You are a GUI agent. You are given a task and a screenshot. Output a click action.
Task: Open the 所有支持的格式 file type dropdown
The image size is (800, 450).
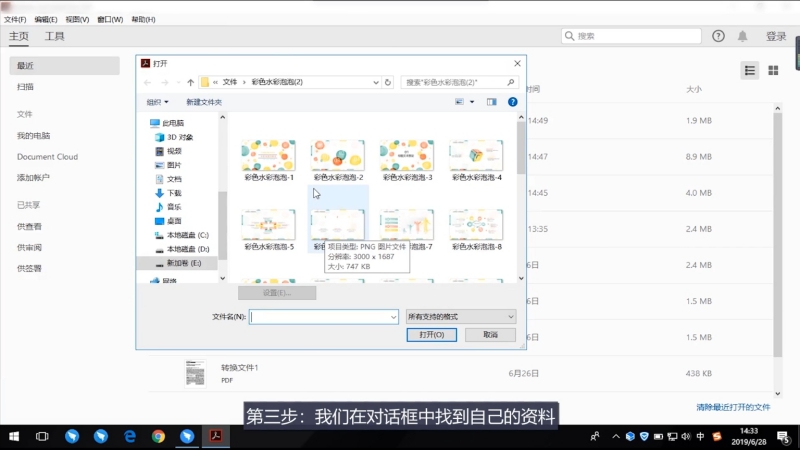pyautogui.click(x=461, y=316)
